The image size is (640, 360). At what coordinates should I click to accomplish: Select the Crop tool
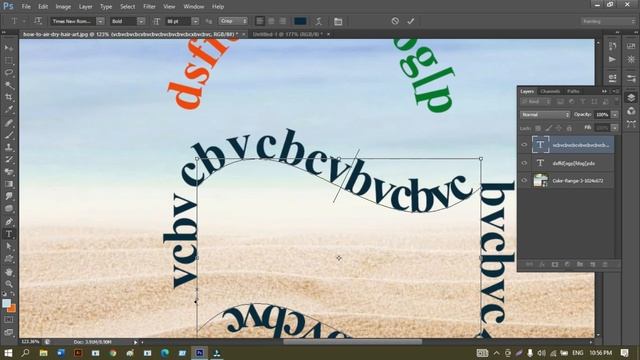9,97
